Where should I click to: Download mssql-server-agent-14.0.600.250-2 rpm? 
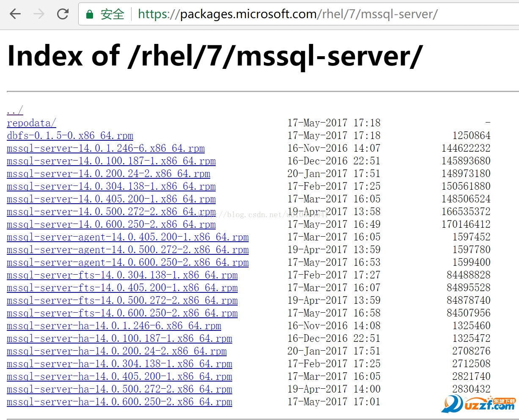click(x=128, y=262)
